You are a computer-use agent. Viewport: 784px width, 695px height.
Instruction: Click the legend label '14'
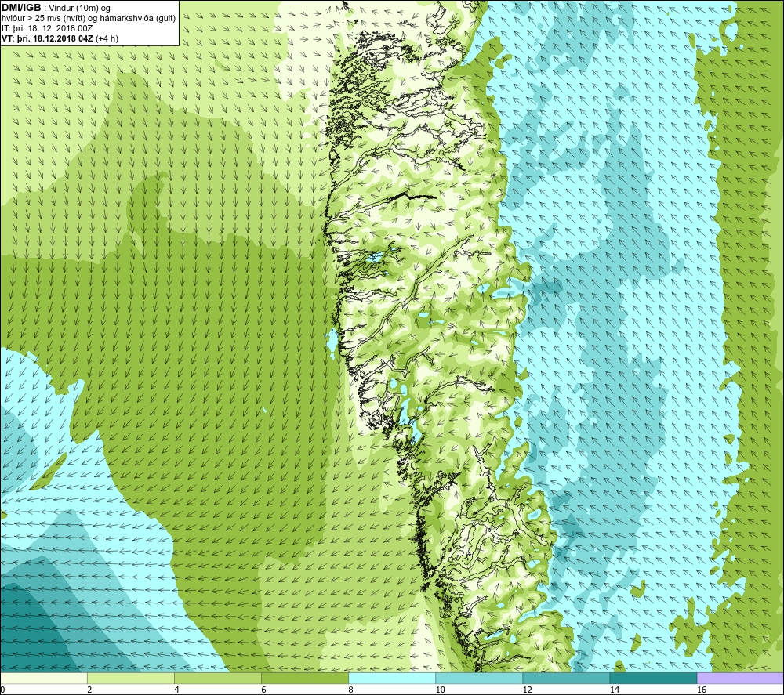point(614,690)
